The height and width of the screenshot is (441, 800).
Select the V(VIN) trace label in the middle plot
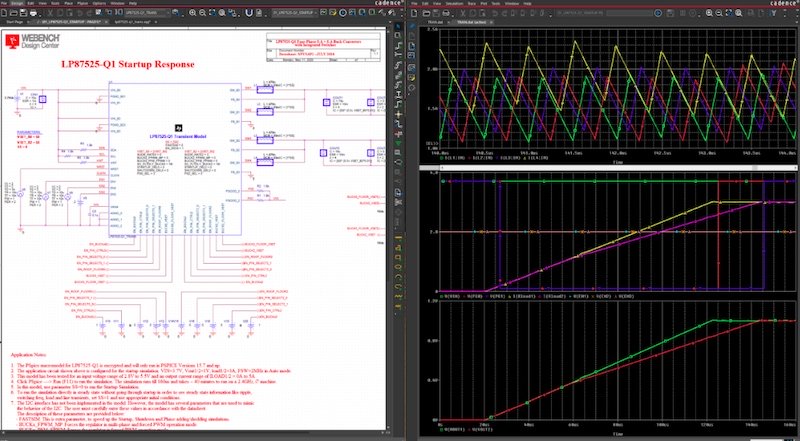[452, 297]
